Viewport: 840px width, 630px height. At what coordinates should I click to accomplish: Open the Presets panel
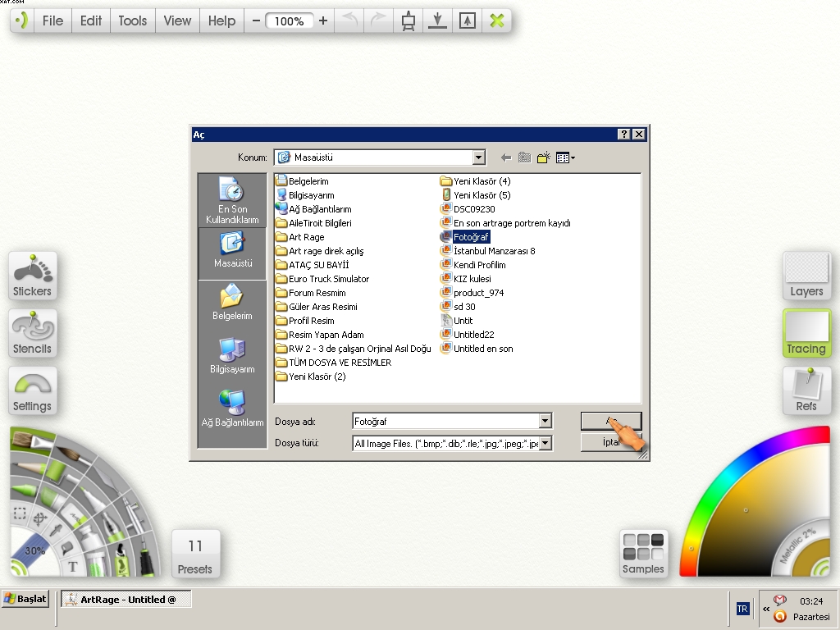[x=195, y=554]
